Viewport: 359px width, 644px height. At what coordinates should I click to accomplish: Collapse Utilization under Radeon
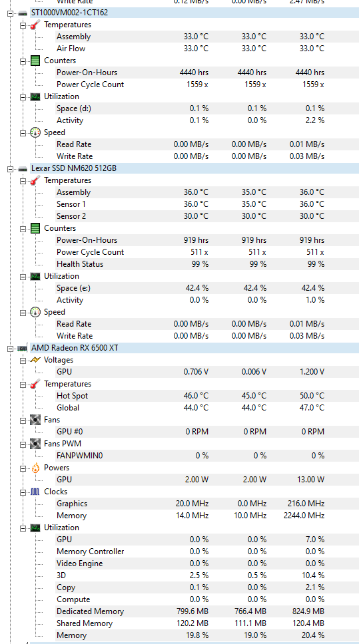pos(23,528)
